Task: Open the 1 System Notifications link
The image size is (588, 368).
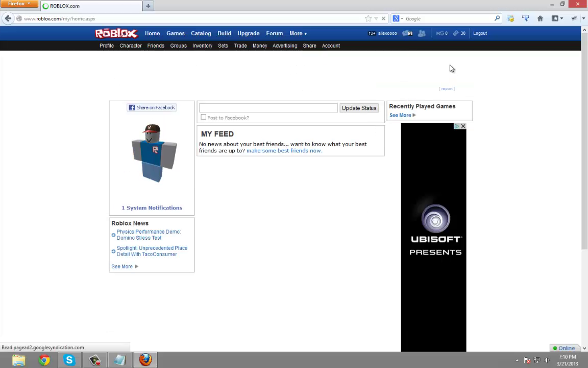Action: pos(152,208)
